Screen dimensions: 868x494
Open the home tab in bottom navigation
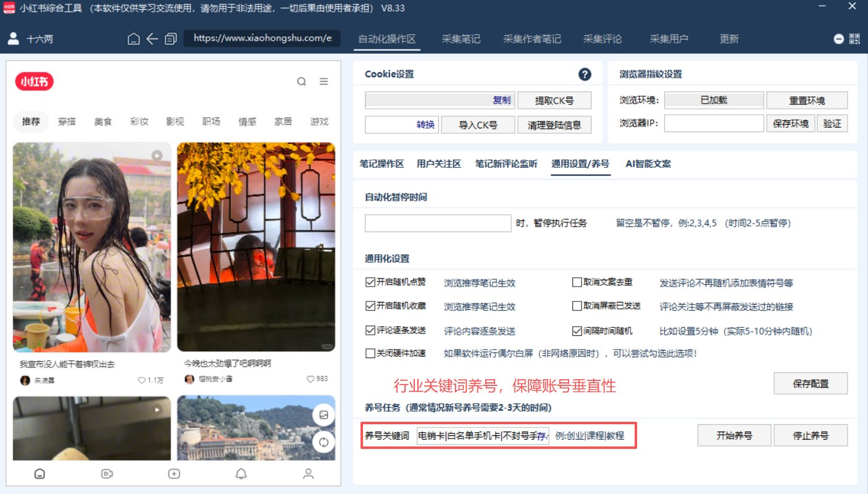click(x=40, y=474)
